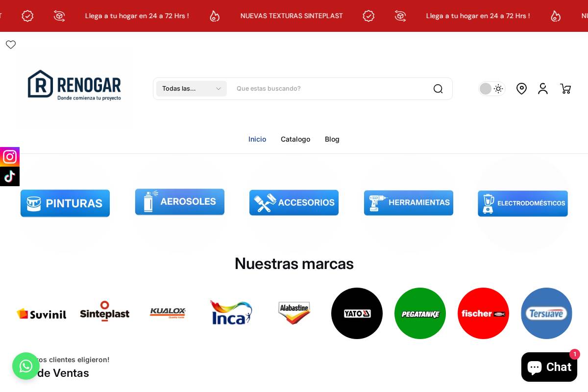The image size is (588, 392).
Task: Open the Electrodomésticos category banner
Action: (x=523, y=203)
